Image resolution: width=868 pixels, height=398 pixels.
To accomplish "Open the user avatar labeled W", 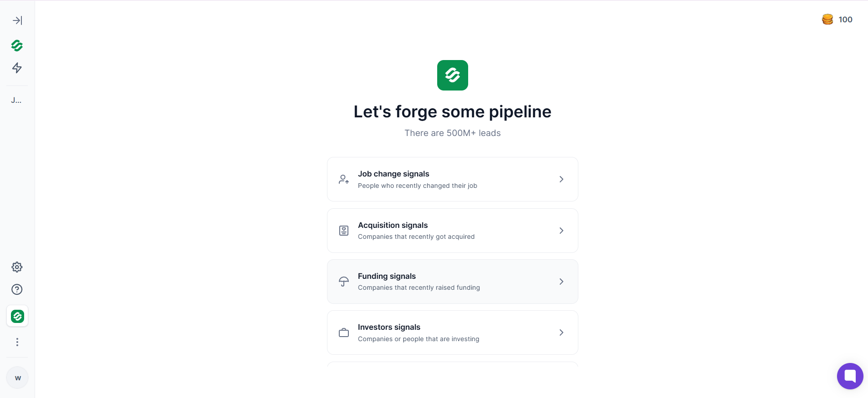I will [18, 378].
